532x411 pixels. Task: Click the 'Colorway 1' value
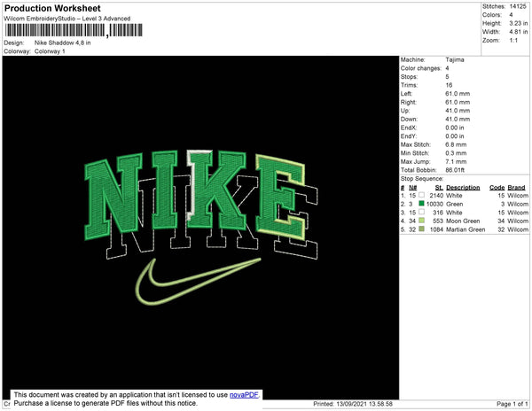click(50, 51)
